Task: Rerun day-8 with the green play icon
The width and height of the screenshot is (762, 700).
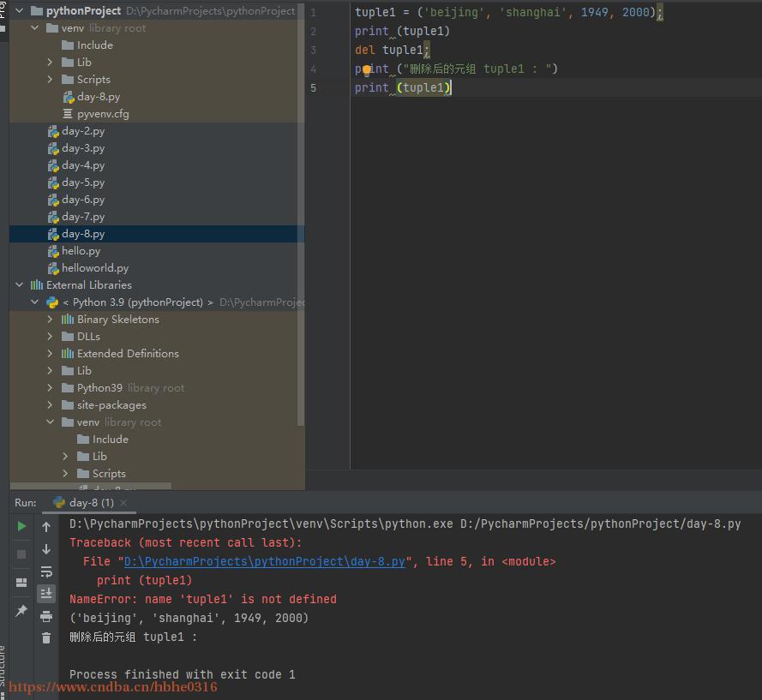Action: 21,527
